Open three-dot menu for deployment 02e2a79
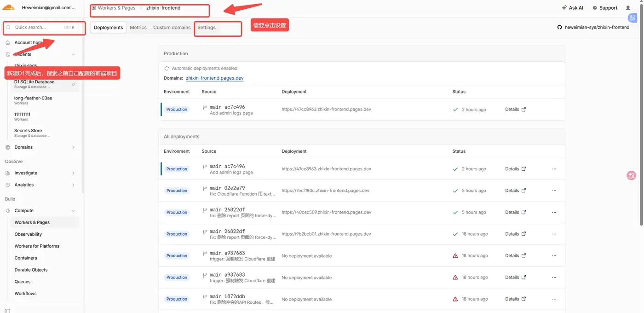Image resolution: width=644 pixels, height=313 pixels. [554, 191]
